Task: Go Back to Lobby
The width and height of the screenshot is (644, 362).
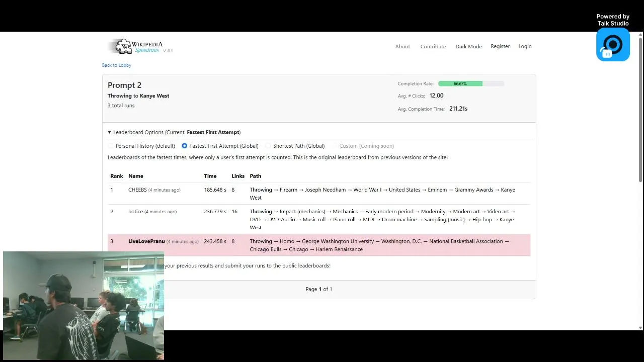Action: point(117,65)
